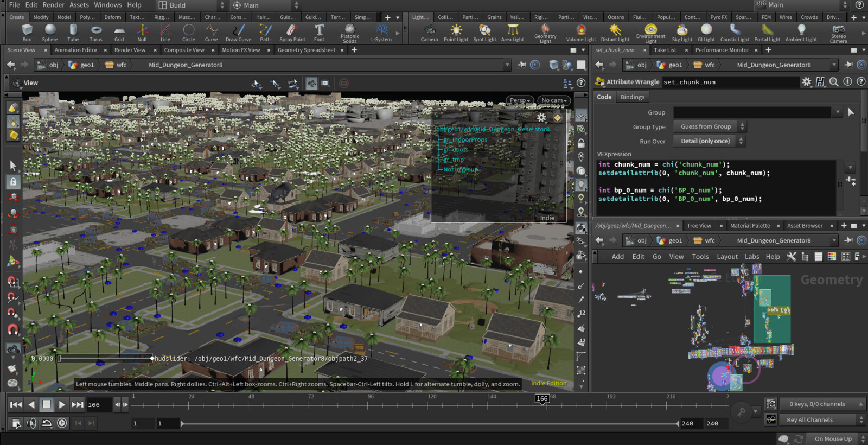Switch to the Performance Monitor tab
Image resolution: width=868 pixels, height=445 pixels.
click(x=722, y=50)
